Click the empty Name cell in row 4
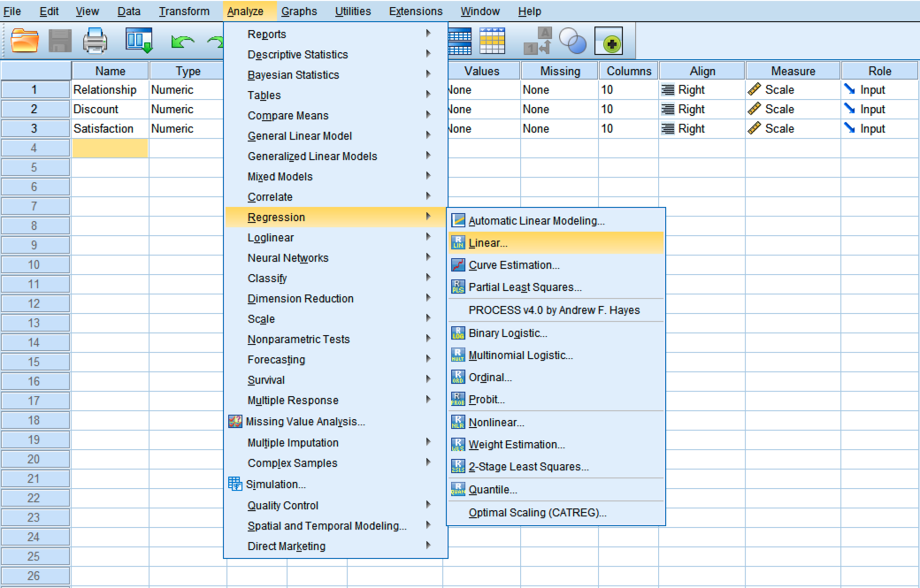The image size is (920, 588). 111,148
